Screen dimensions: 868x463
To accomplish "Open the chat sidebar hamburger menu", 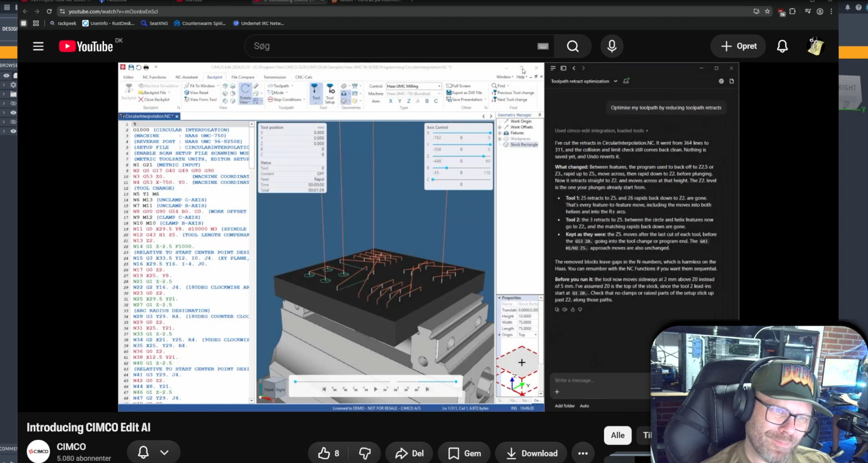I will (x=553, y=68).
